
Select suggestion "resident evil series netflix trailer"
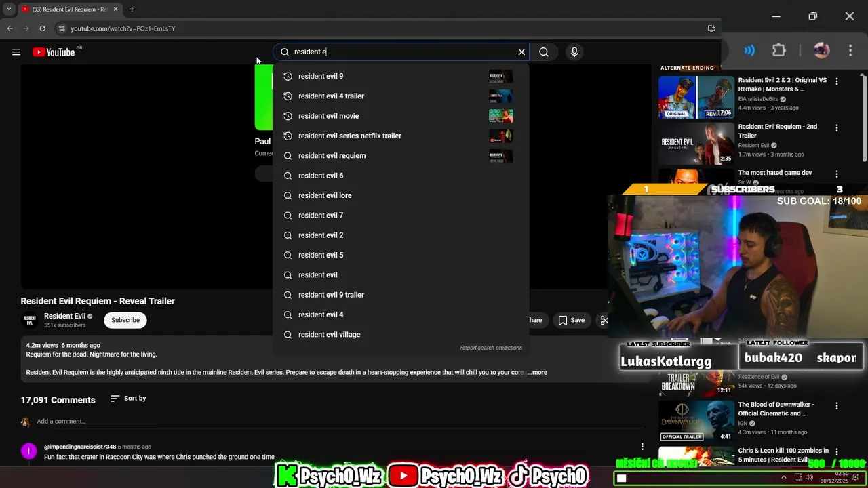[x=400, y=136]
